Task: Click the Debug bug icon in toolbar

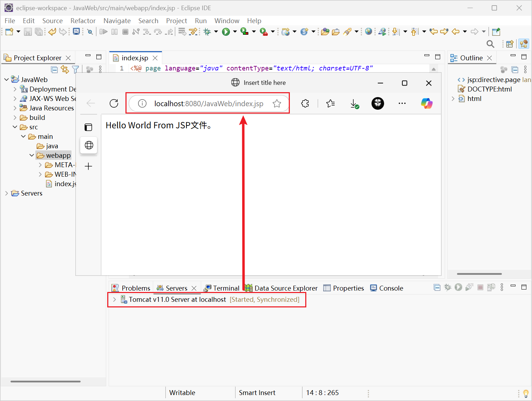Action: [207, 32]
